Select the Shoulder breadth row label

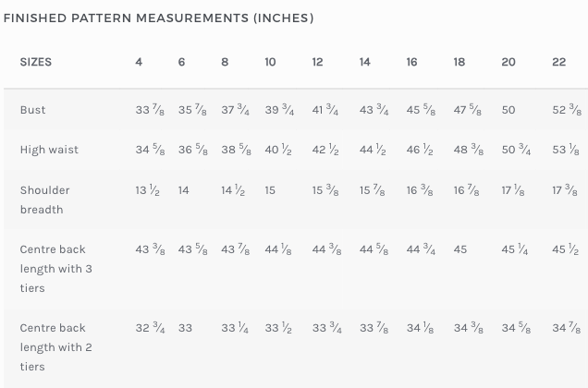(44, 200)
